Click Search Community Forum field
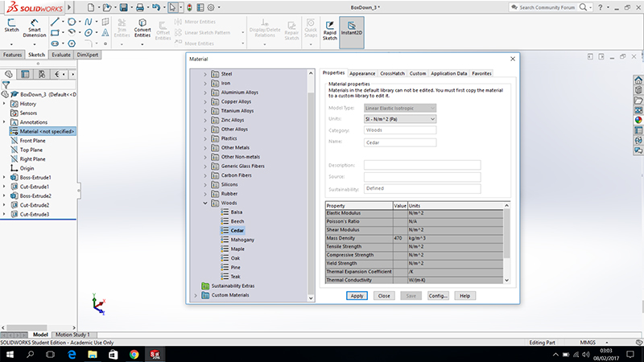 pos(547,7)
